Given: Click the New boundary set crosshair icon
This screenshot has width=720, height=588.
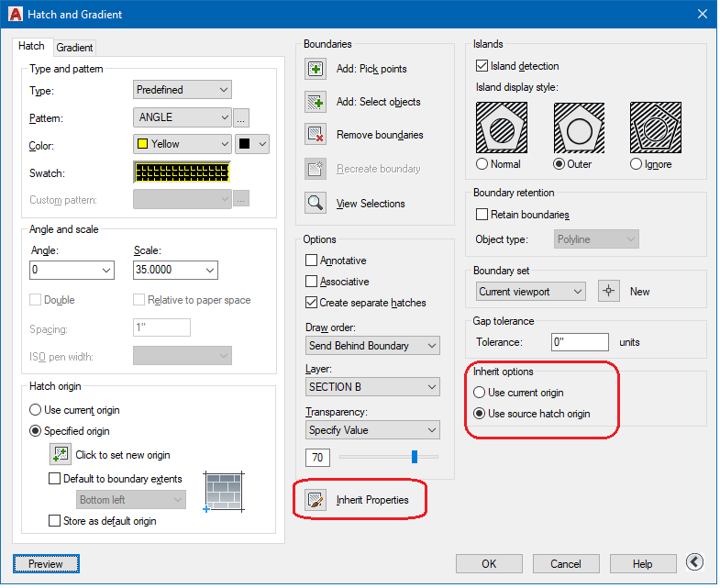Looking at the screenshot, I should [x=608, y=291].
